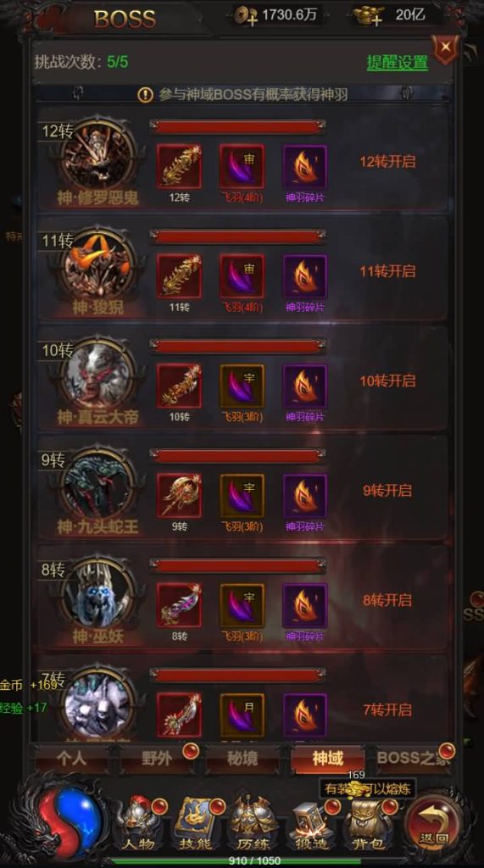Select the 飞羽(3阶) reward of 神·真云大帝

242,386
